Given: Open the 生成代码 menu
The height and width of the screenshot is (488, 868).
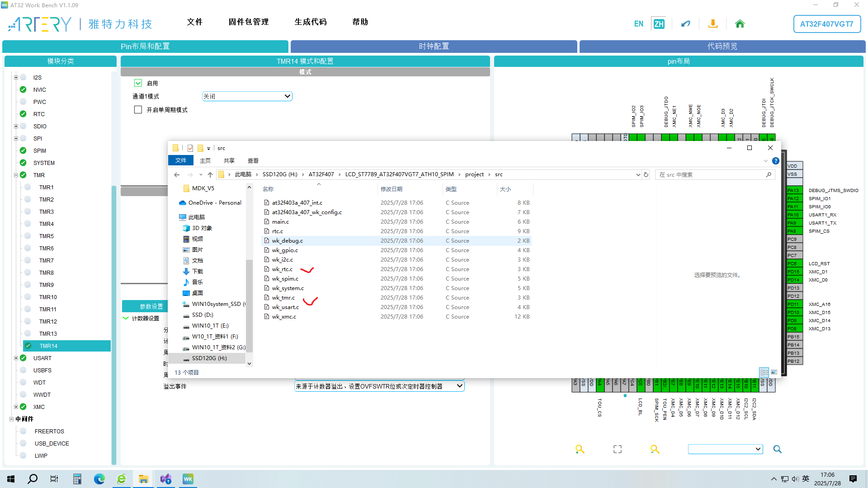Looking at the screenshot, I should [311, 22].
